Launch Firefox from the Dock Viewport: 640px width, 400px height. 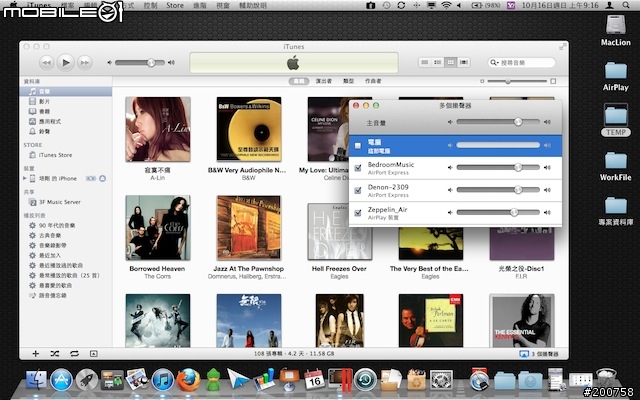tap(188, 380)
